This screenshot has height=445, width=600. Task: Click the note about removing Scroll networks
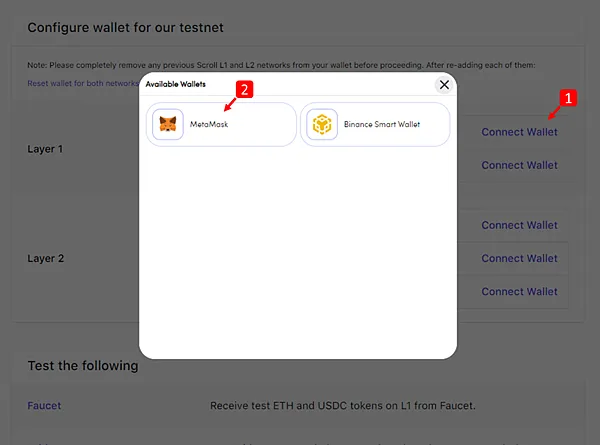coord(281,65)
